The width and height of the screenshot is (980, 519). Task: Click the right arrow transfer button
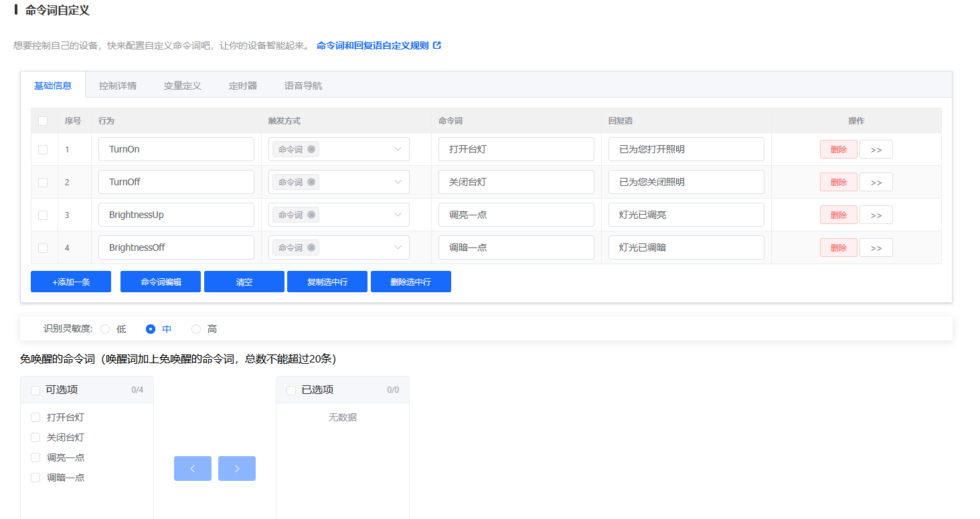pos(237,468)
